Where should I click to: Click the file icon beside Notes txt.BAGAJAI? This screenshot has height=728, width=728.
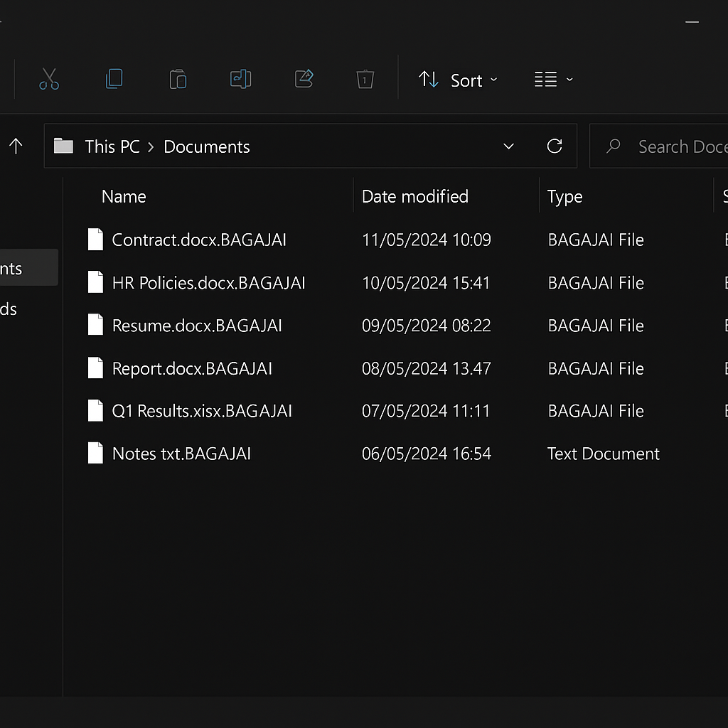point(95,454)
